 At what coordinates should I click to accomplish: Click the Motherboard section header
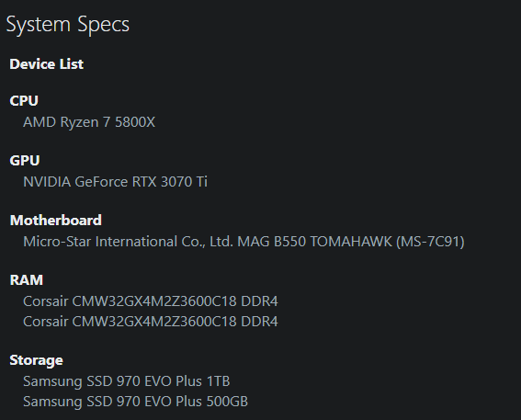tap(56, 221)
